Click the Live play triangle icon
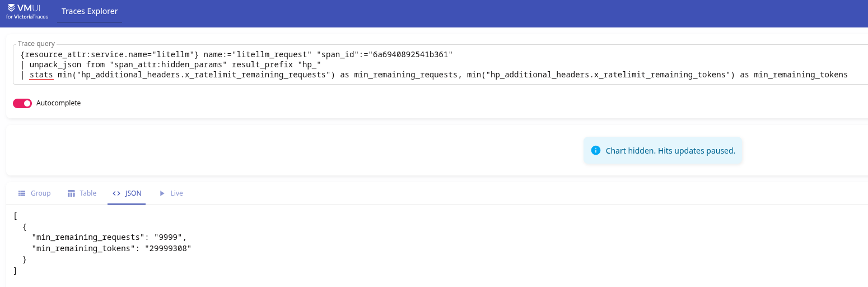Viewport: 868px width, 287px height. coord(162,193)
